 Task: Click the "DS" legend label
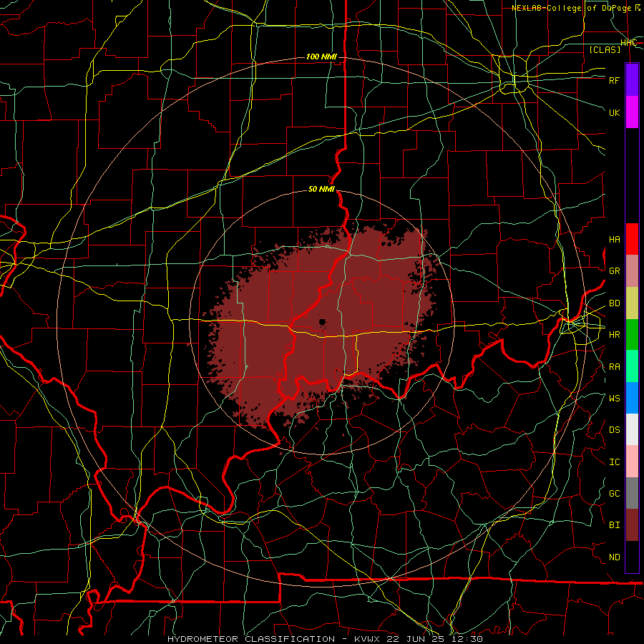click(x=614, y=430)
